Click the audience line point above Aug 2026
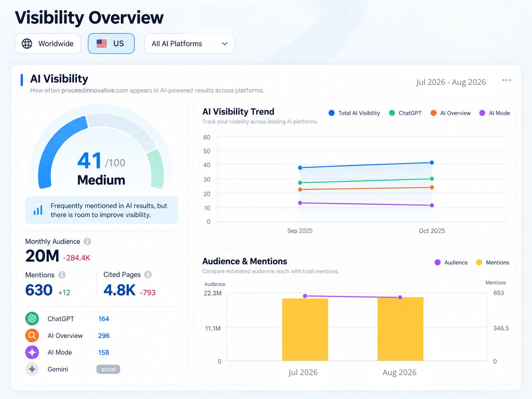Screen dimensions: 532x399 400,297
